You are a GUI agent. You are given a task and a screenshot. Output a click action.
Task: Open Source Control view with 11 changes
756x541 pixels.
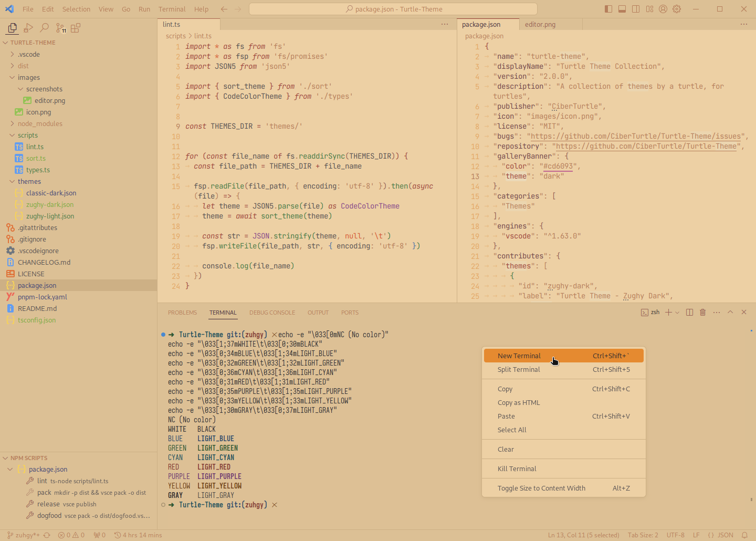click(61, 28)
